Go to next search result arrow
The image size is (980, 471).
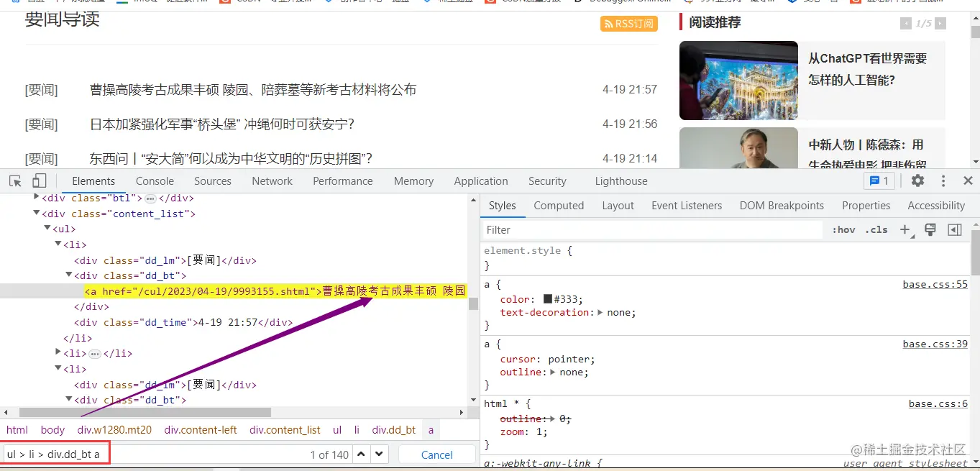379,454
